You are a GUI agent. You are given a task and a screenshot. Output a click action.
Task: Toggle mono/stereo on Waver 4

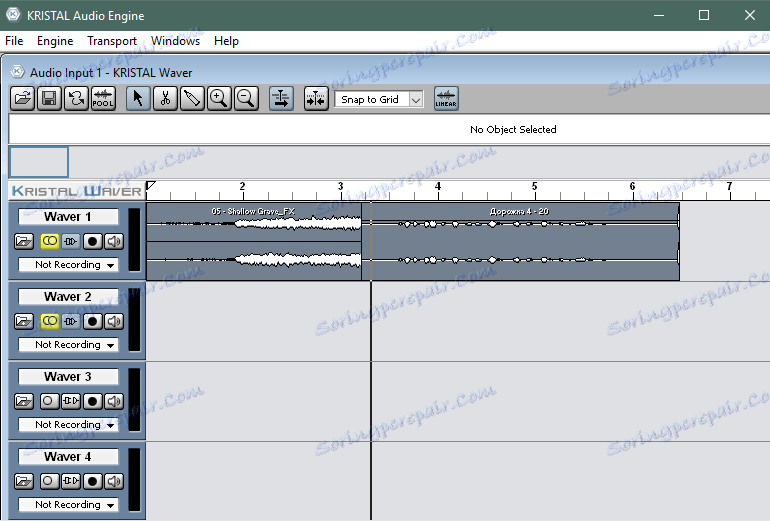pyautogui.click(x=50, y=481)
